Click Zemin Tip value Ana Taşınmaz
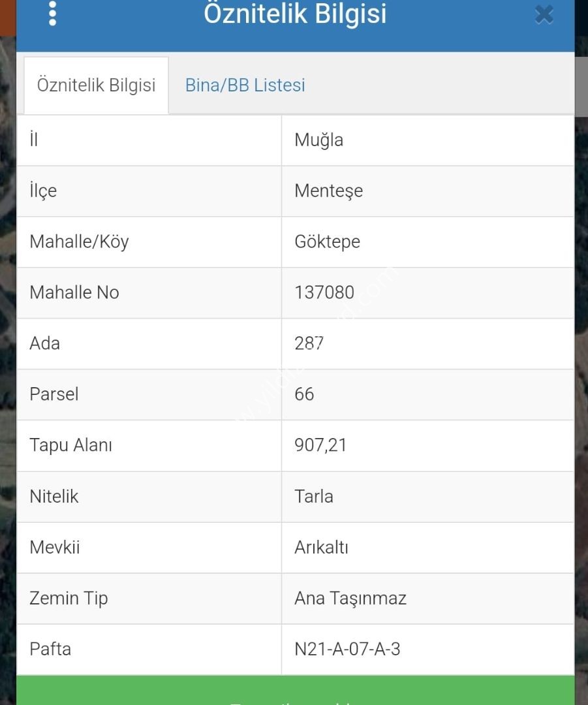588x705 pixels. point(350,599)
